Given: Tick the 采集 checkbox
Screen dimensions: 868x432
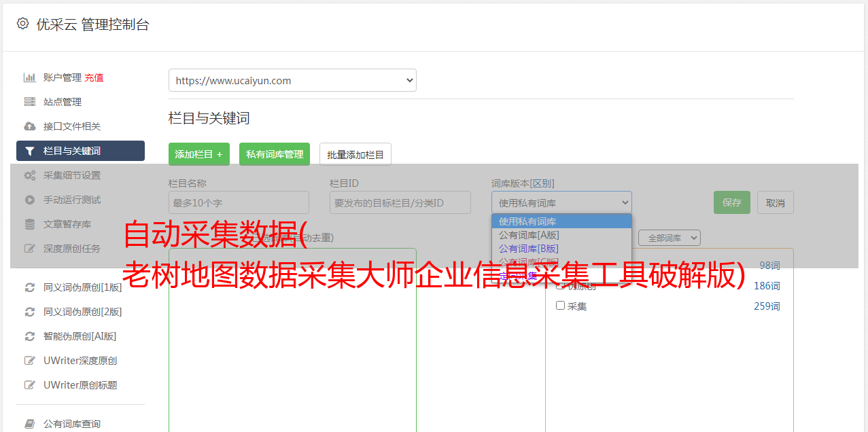Looking at the screenshot, I should click(561, 306).
